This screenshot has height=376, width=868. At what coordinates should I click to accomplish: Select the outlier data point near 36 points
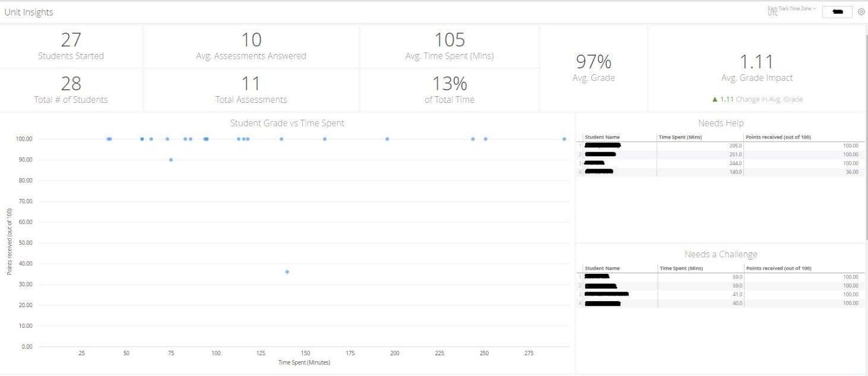(286, 271)
